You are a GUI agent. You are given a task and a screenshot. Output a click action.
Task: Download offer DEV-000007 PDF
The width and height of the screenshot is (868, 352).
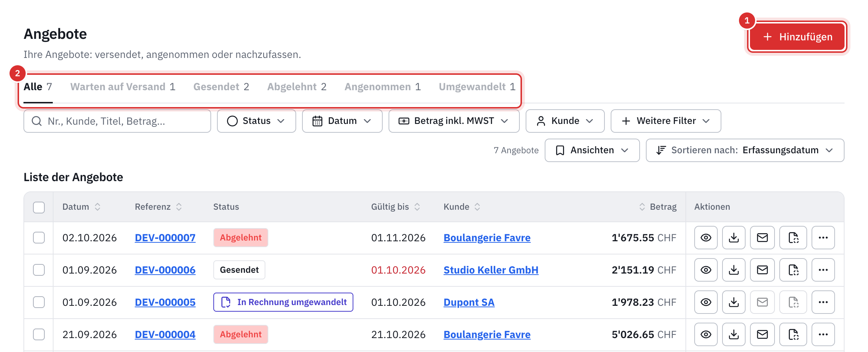[733, 238]
